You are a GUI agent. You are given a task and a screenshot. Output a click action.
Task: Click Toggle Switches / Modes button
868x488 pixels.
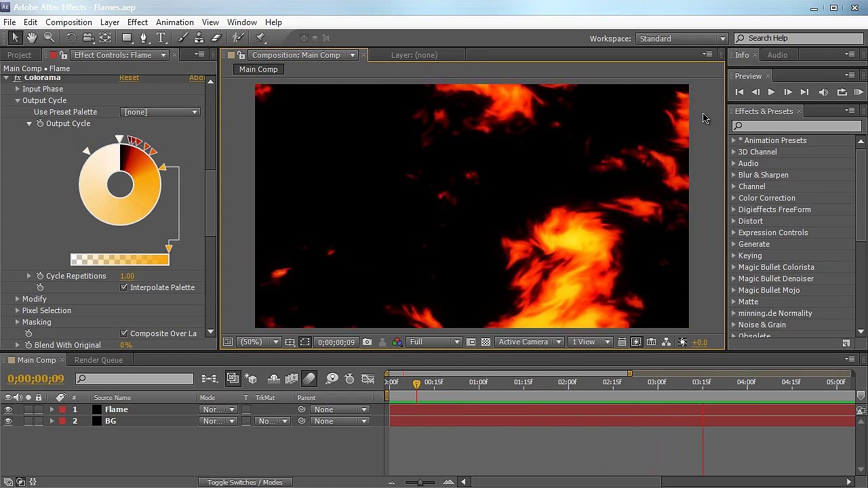pos(245,483)
